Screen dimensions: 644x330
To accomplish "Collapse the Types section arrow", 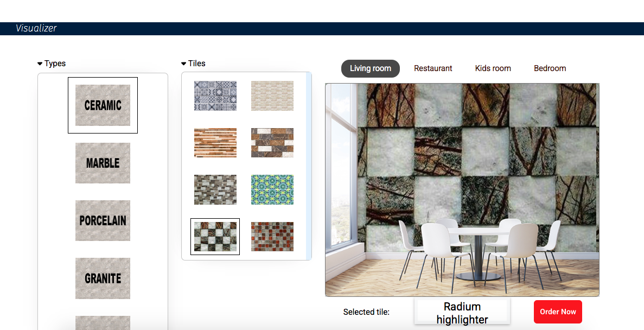I will (x=40, y=64).
